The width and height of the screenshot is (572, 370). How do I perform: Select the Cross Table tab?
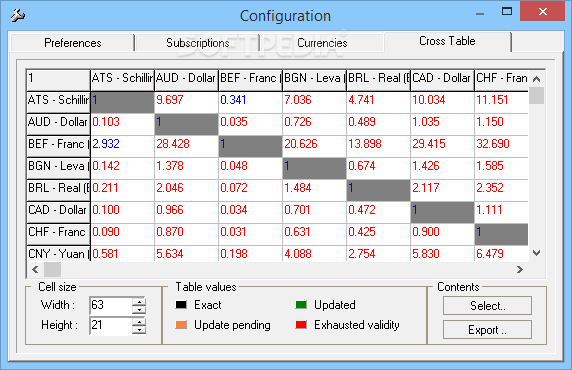[447, 41]
